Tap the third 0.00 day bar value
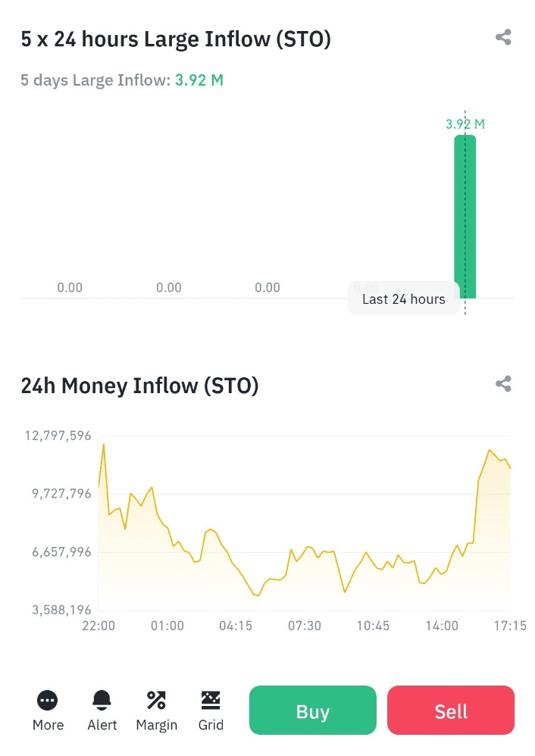535x756 pixels. click(x=267, y=288)
